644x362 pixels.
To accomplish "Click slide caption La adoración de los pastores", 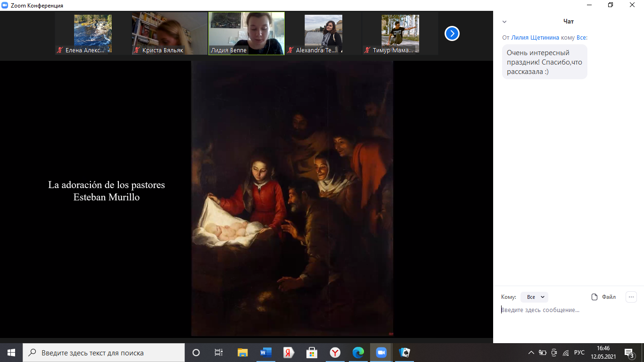I will click(107, 185).
